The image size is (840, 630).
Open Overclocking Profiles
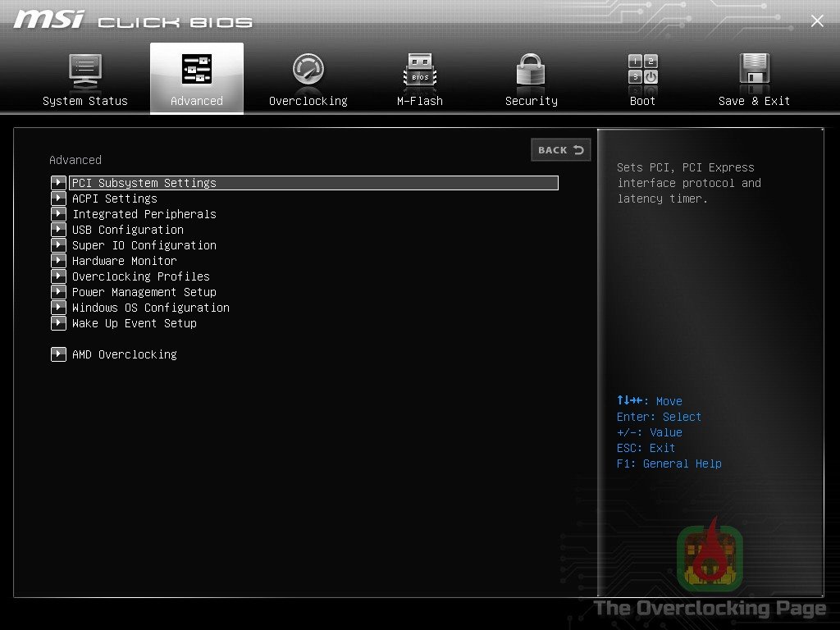coord(140,276)
